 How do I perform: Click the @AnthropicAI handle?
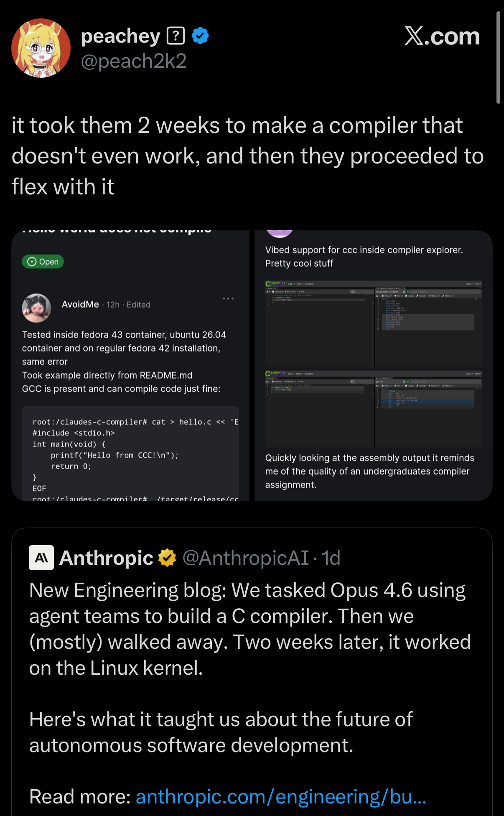[x=246, y=558]
